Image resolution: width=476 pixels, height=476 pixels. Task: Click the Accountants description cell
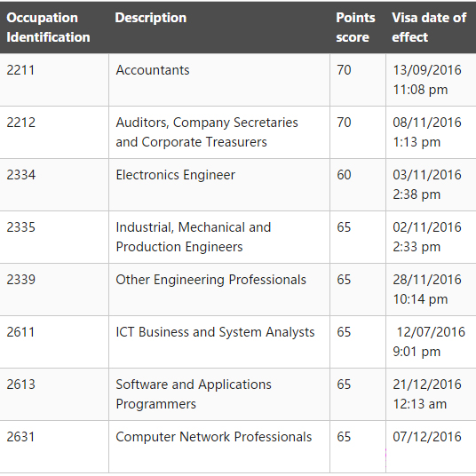tap(153, 70)
